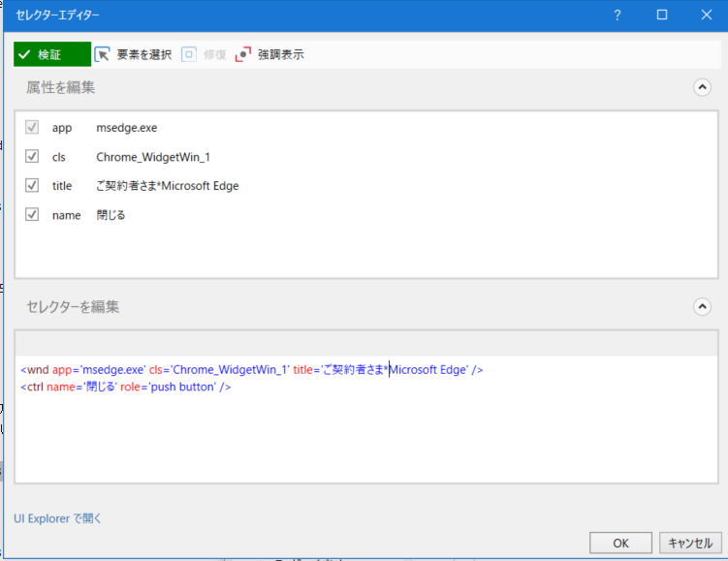The height and width of the screenshot is (561, 728).
Task: Click the green 検証 validate button
Action: click(52, 54)
